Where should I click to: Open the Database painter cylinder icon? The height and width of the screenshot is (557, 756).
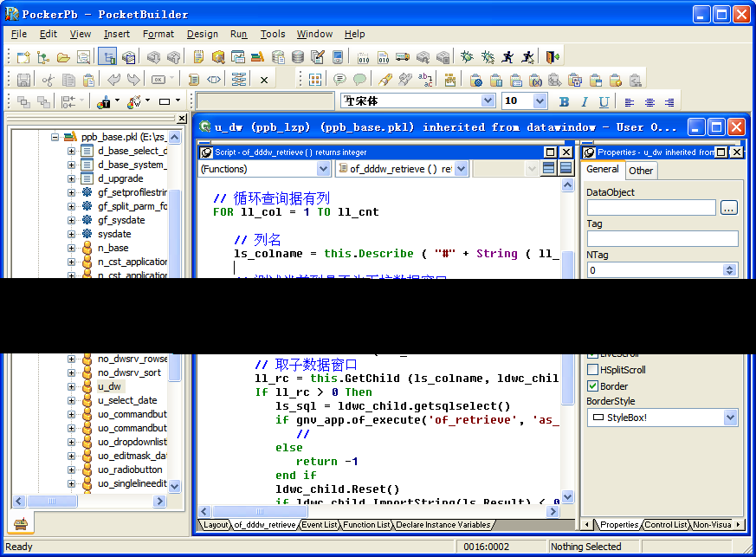click(298, 57)
